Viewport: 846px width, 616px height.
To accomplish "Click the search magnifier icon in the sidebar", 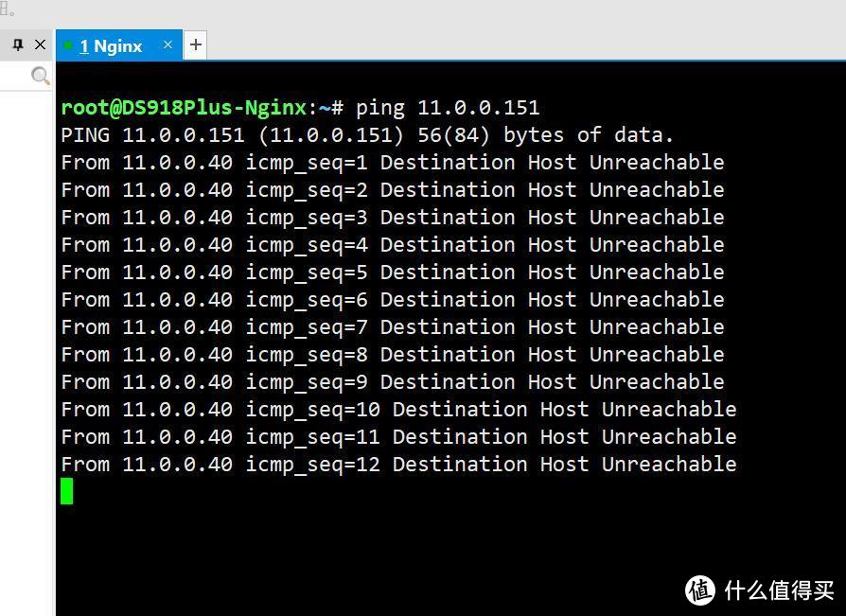I will (39, 76).
